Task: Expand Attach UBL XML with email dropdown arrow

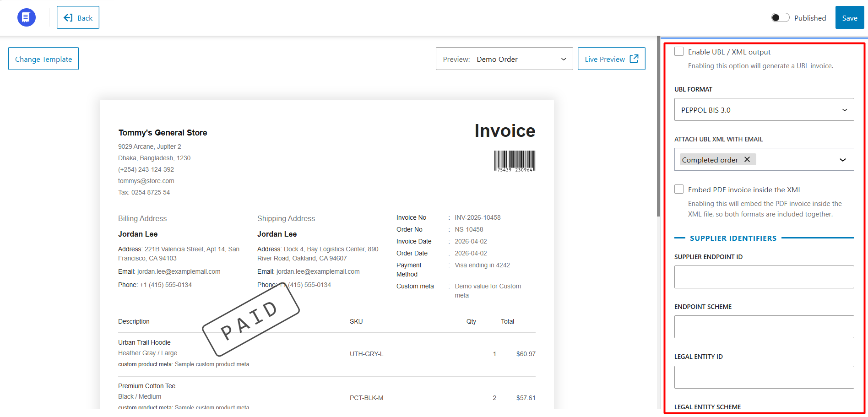Action: pyautogui.click(x=842, y=160)
